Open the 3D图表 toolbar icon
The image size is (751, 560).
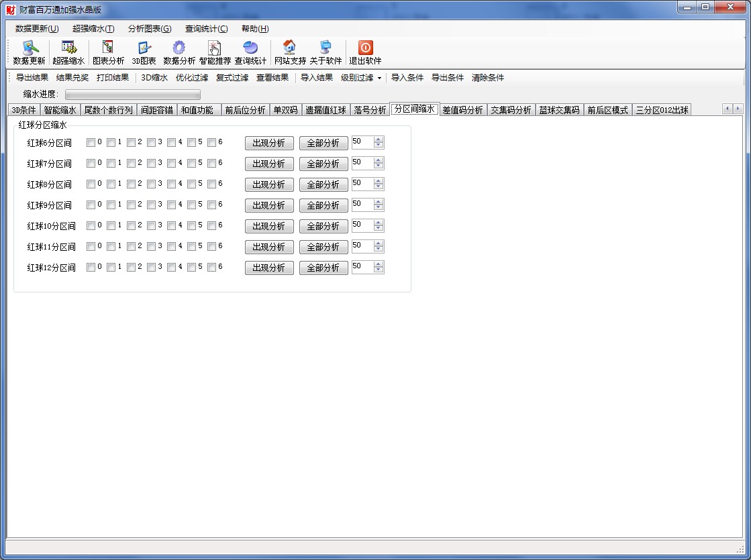pos(144,48)
